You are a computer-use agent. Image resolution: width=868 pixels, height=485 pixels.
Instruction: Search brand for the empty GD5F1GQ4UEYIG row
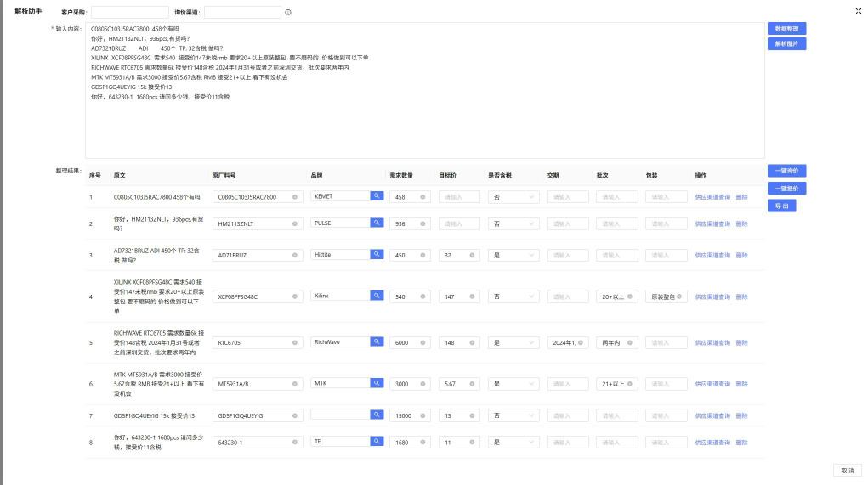[377, 415]
